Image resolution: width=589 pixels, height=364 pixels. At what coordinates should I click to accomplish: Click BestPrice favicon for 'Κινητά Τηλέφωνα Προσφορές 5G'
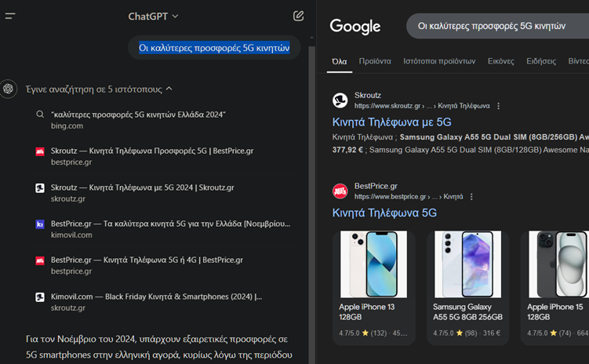coord(40,151)
